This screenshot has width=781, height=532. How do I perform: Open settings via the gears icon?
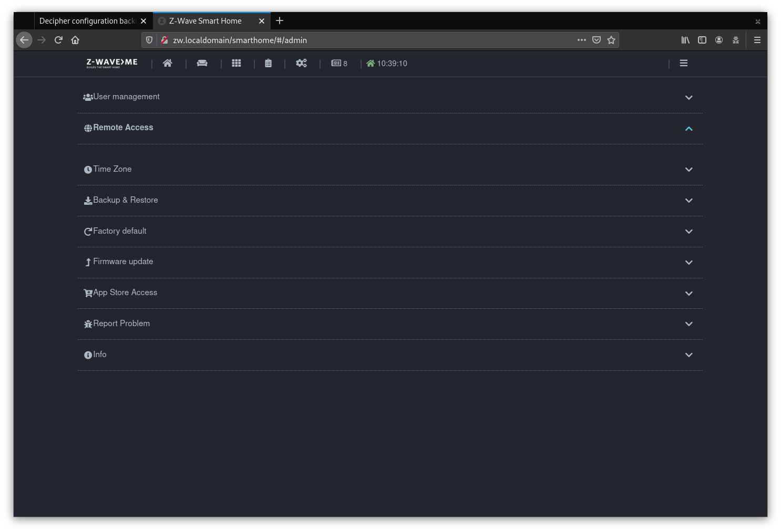(x=301, y=63)
